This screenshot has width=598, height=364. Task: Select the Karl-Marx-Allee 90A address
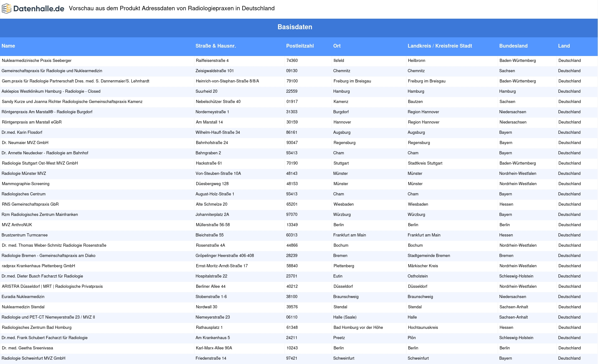pyautogui.click(x=214, y=348)
